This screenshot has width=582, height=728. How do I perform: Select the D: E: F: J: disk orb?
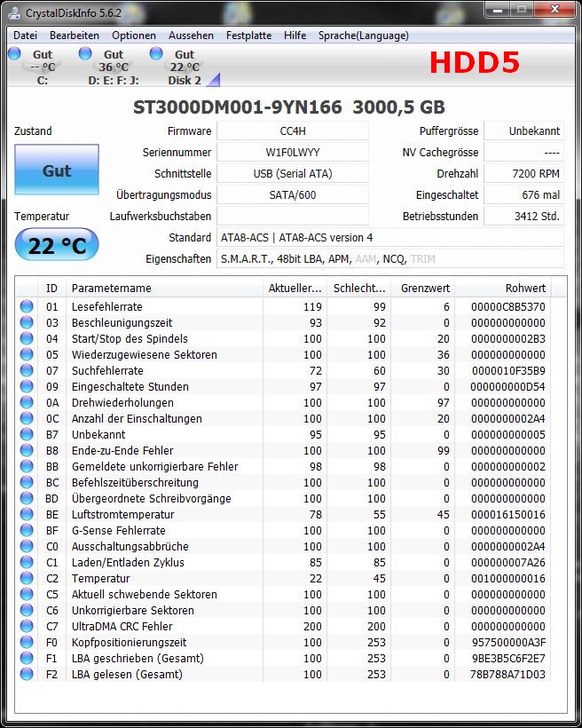(85, 53)
